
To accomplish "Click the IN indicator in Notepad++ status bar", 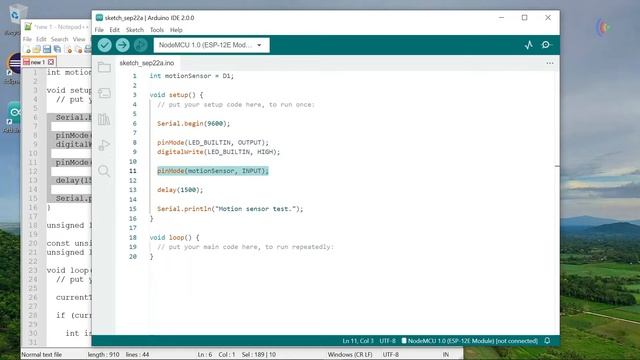I will pyautogui.click(x=446, y=354).
